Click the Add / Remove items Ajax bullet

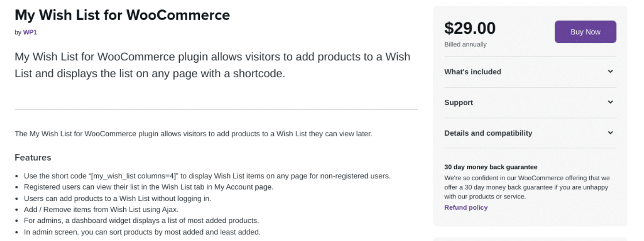coord(101,209)
